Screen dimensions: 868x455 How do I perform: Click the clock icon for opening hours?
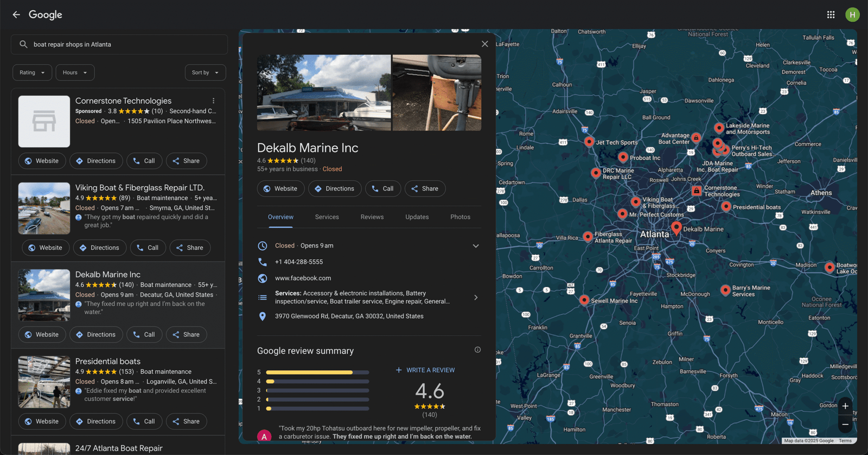(x=263, y=245)
